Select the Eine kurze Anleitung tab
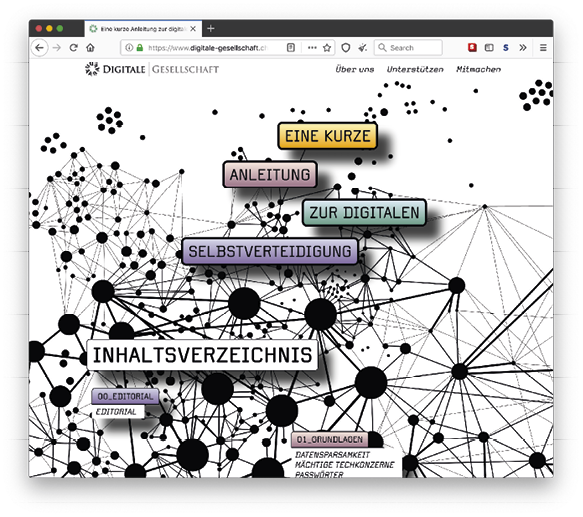The width and height of the screenshot is (583, 517). tap(143, 29)
